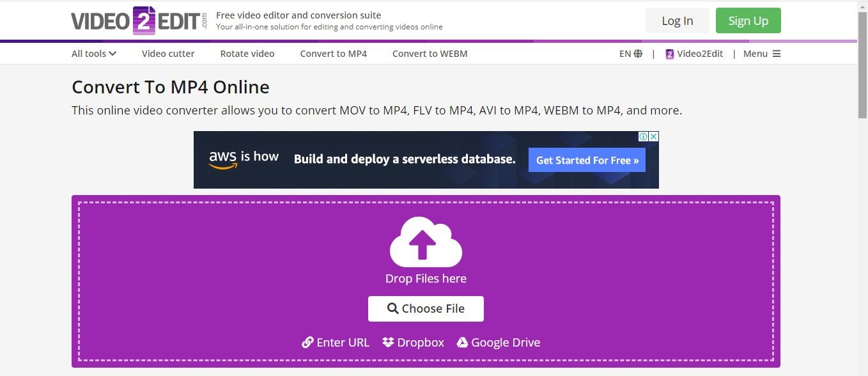Go to the Video cutter tool
The height and width of the screenshot is (376, 868).
[x=168, y=54]
